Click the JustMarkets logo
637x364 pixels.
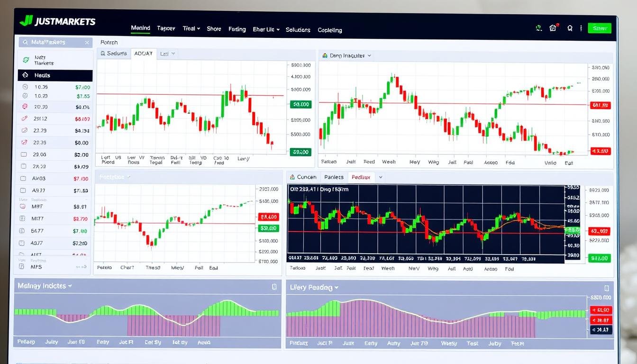coord(57,21)
